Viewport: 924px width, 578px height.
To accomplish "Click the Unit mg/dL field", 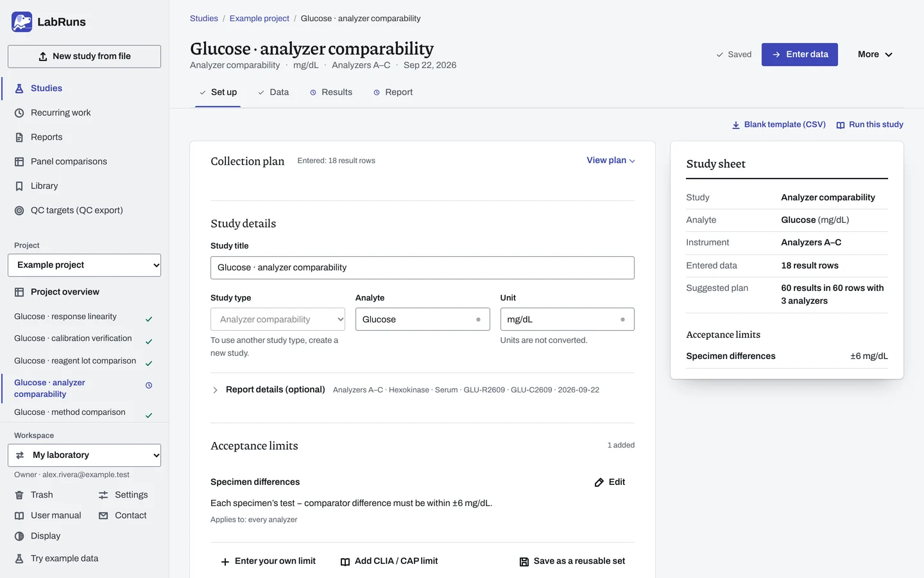I will click(567, 319).
